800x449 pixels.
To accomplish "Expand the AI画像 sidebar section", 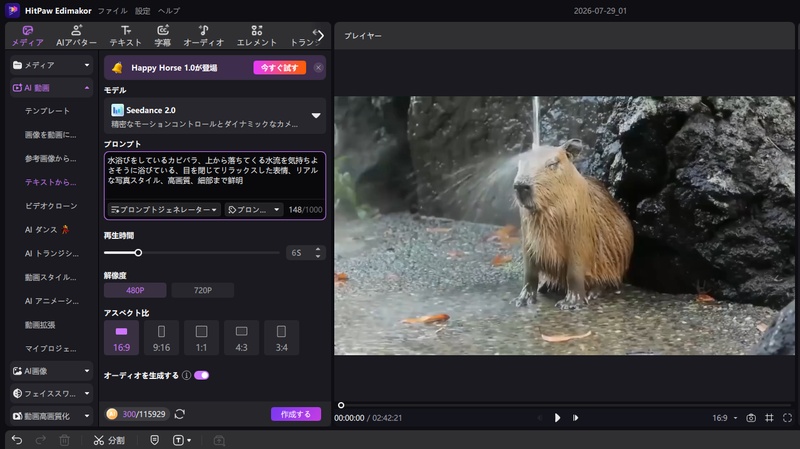I will click(x=51, y=371).
